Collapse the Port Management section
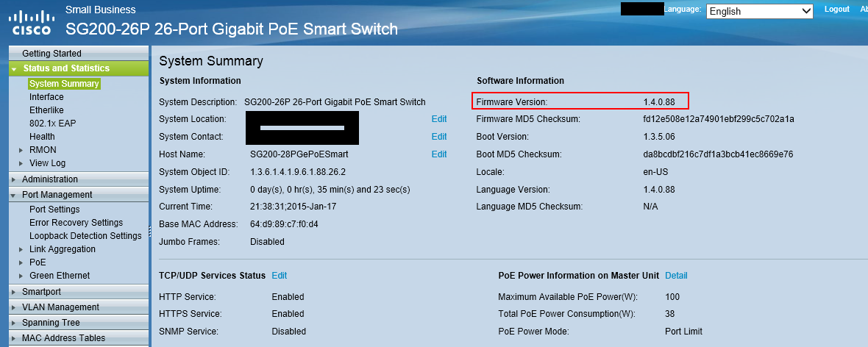 point(79,195)
